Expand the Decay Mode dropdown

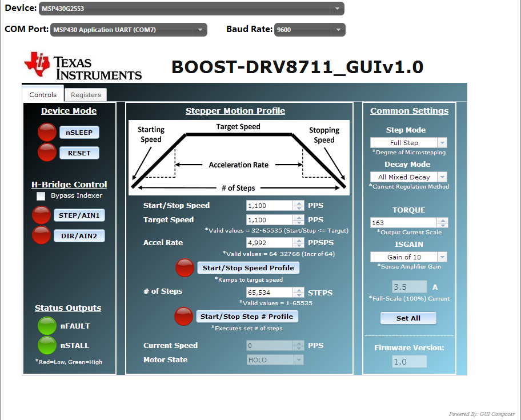(x=408, y=177)
